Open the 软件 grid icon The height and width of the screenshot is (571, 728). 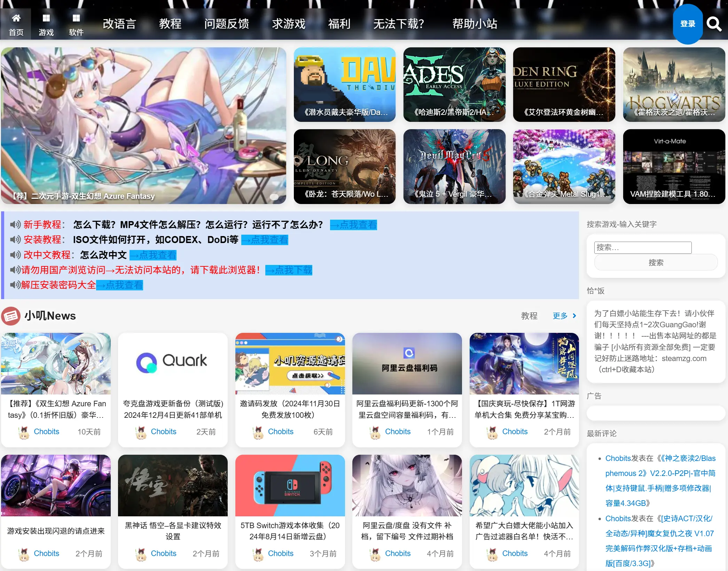tap(76, 18)
